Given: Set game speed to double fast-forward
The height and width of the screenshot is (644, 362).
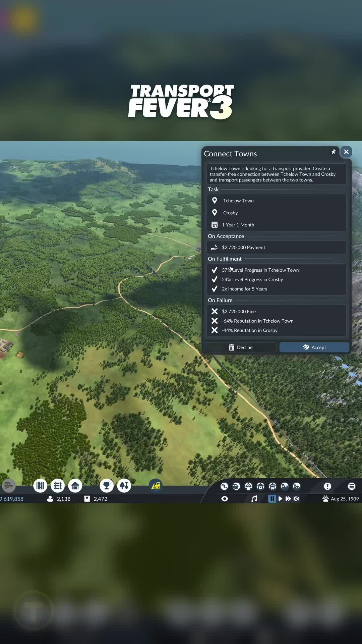Looking at the screenshot, I should pyautogui.click(x=288, y=499).
